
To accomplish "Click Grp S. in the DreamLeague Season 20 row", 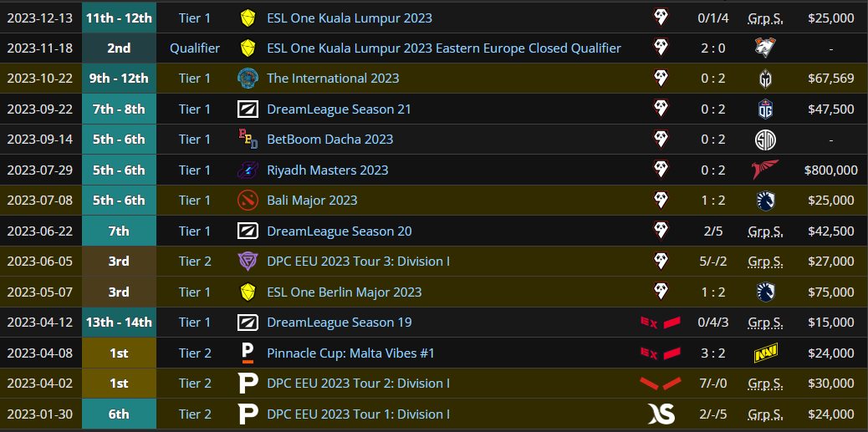I will [764, 231].
